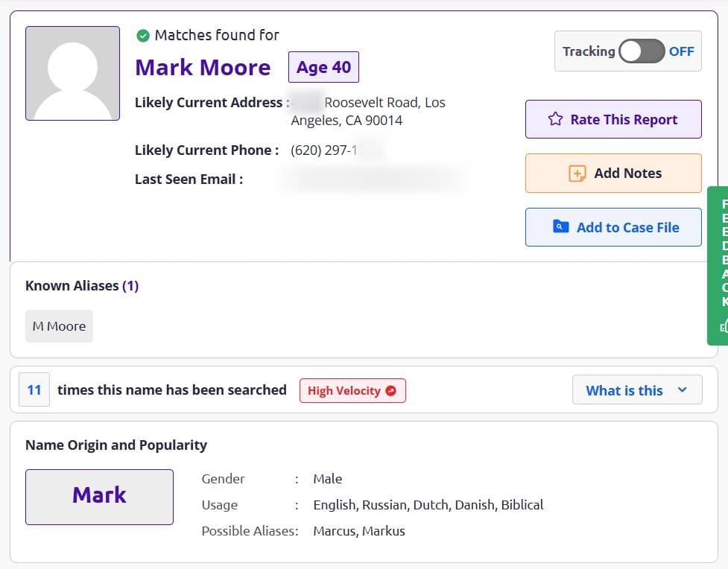Click the note-plus icon in Add Notes
This screenshot has height=569, width=728.
577,174
